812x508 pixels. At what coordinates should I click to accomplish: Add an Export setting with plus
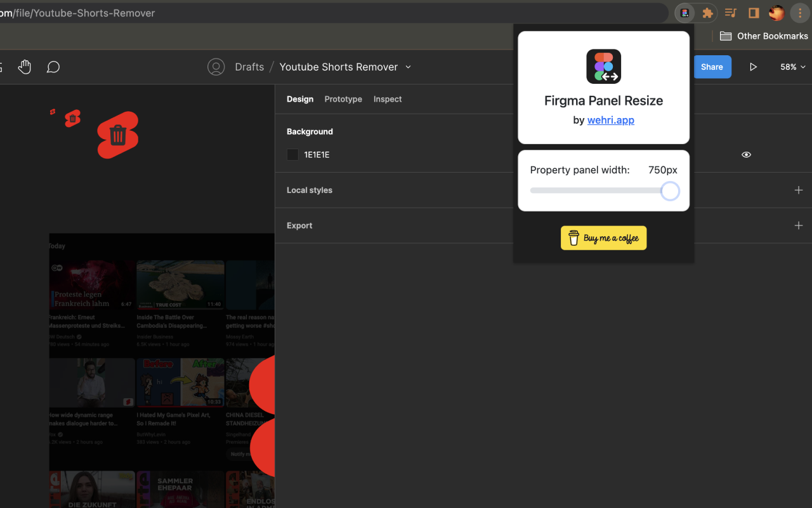(x=799, y=225)
